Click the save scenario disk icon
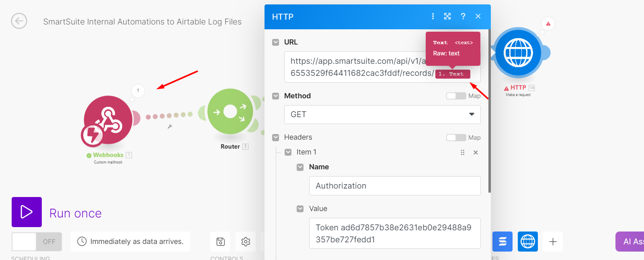644x260 pixels. click(x=220, y=242)
